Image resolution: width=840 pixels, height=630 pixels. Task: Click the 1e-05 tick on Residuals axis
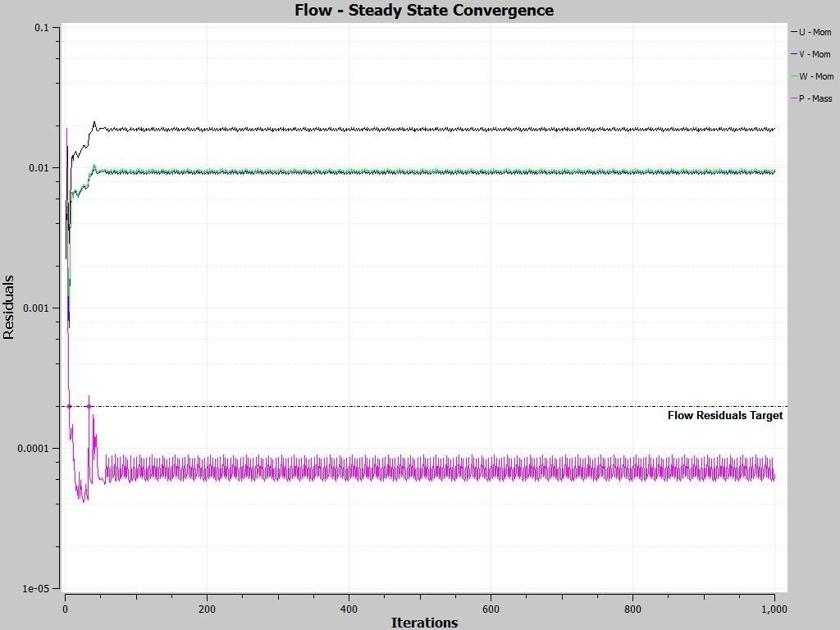[35, 589]
